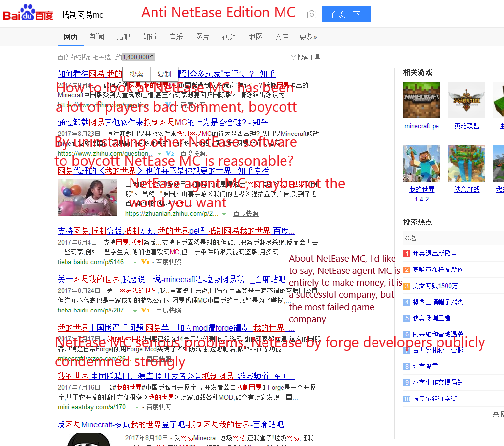Image resolution: width=504 pixels, height=446 pixels.
Task: Click the Baidu logo
Action: [x=28, y=13]
